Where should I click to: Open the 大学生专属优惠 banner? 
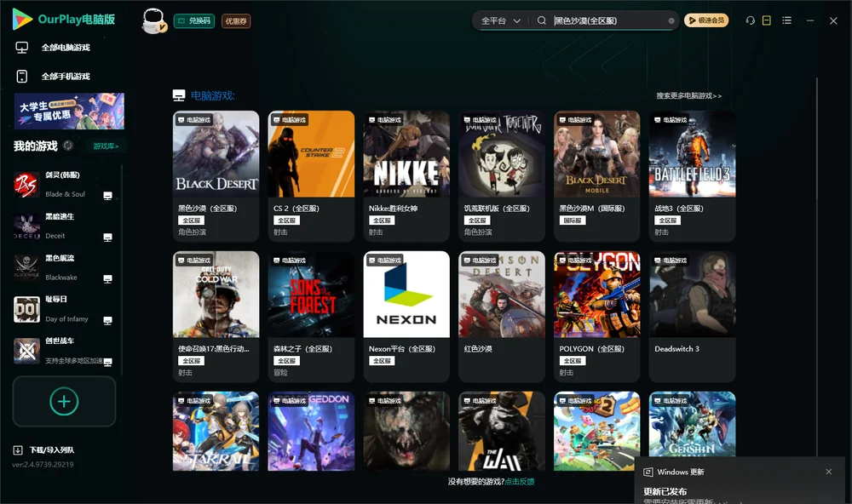(x=70, y=111)
